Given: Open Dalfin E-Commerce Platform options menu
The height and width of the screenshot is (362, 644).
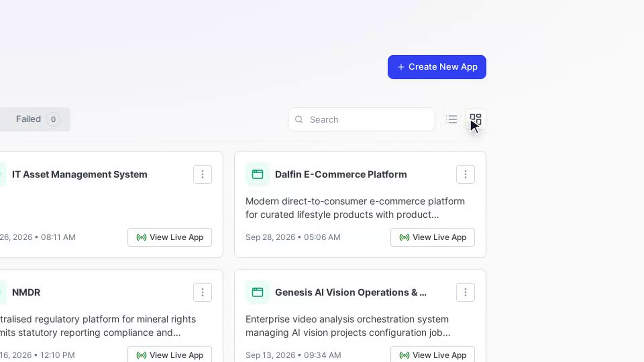Looking at the screenshot, I should coord(466,174).
